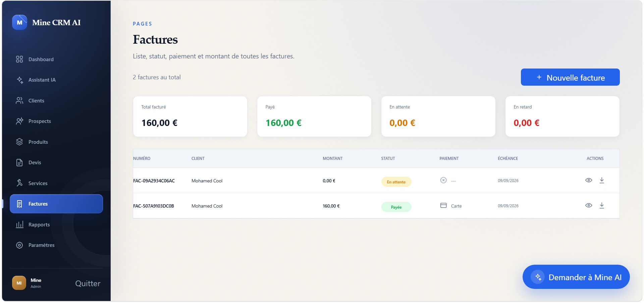Click the Carte payment card icon
Screen dimensions: 644x303
[x=443, y=205]
